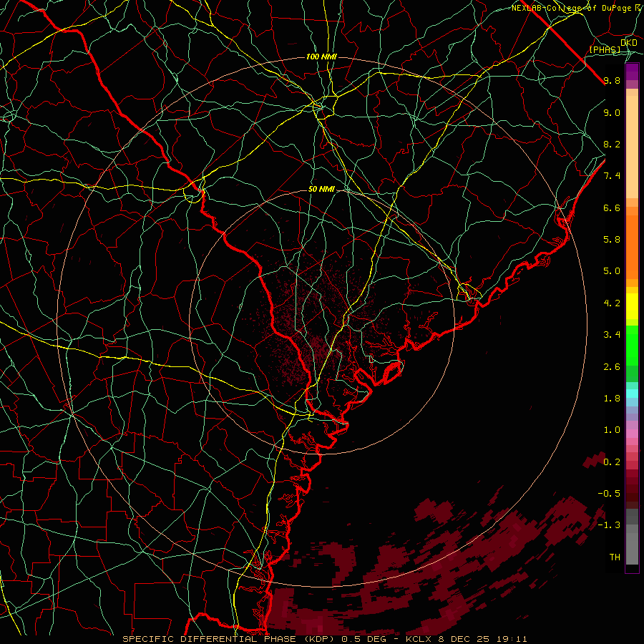Click the 9.8 value on the color scale
Screen dimensions: 644x644
click(x=612, y=80)
